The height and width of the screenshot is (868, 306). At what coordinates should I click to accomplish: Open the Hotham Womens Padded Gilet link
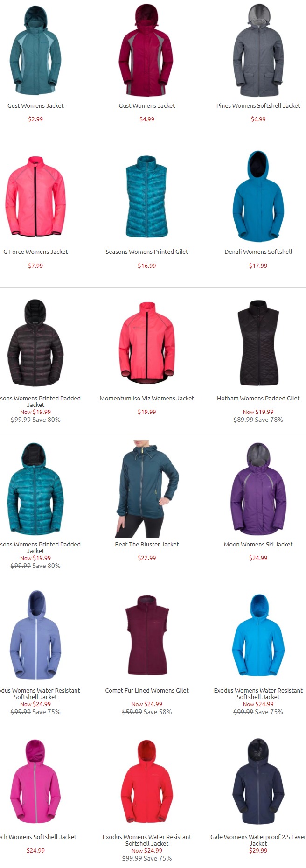(258, 399)
